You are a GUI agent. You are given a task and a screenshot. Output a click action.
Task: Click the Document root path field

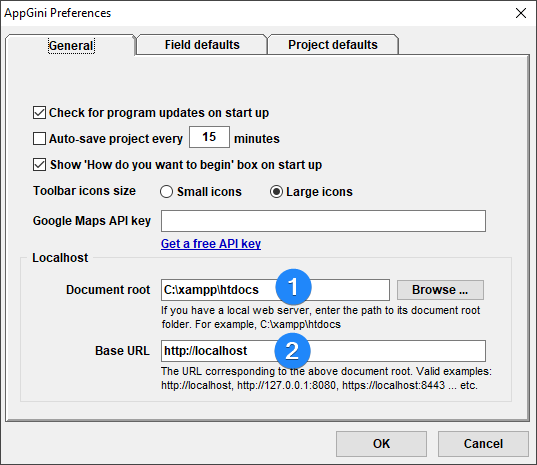[x=275, y=290]
